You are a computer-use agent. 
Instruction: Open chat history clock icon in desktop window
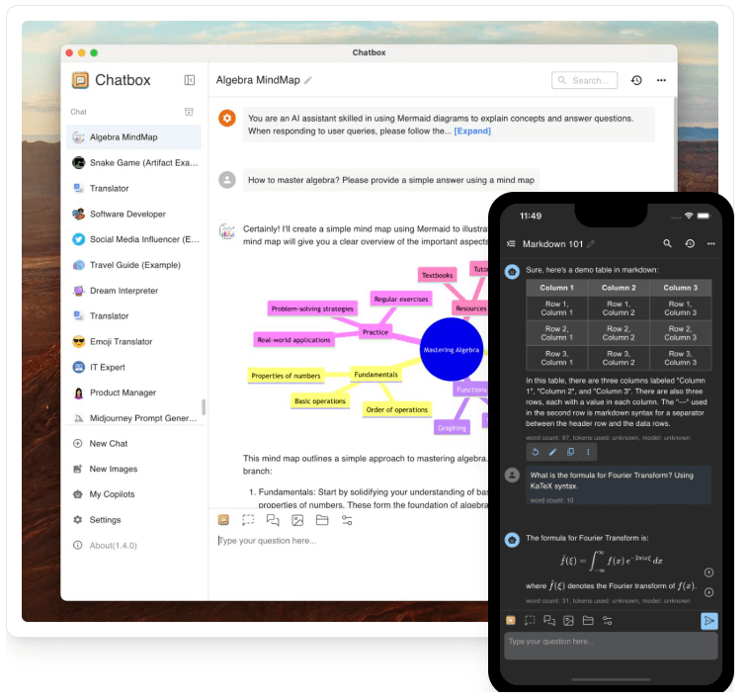[x=636, y=80]
